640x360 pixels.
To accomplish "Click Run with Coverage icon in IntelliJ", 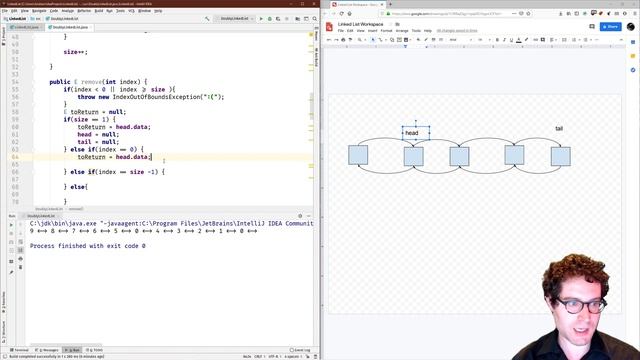I will coord(278,19).
